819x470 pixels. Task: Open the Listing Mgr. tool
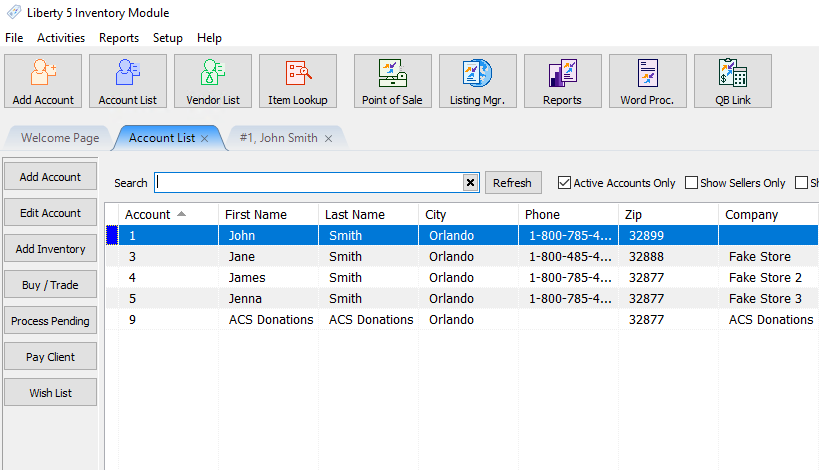pyautogui.click(x=478, y=81)
